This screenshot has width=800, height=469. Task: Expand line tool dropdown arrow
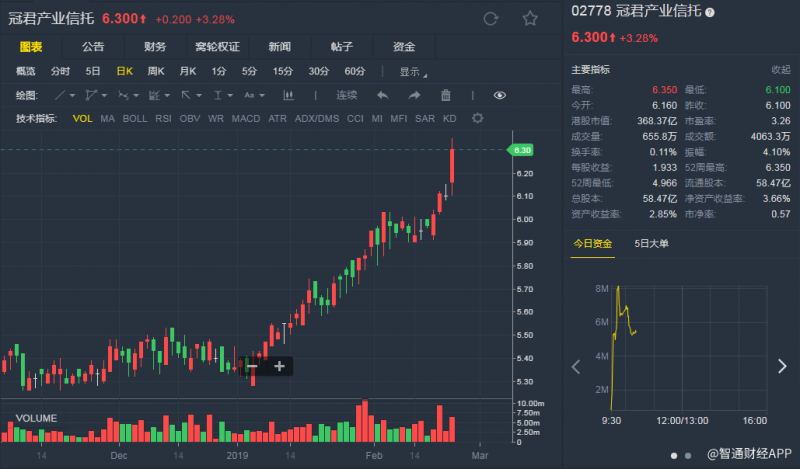[72, 96]
